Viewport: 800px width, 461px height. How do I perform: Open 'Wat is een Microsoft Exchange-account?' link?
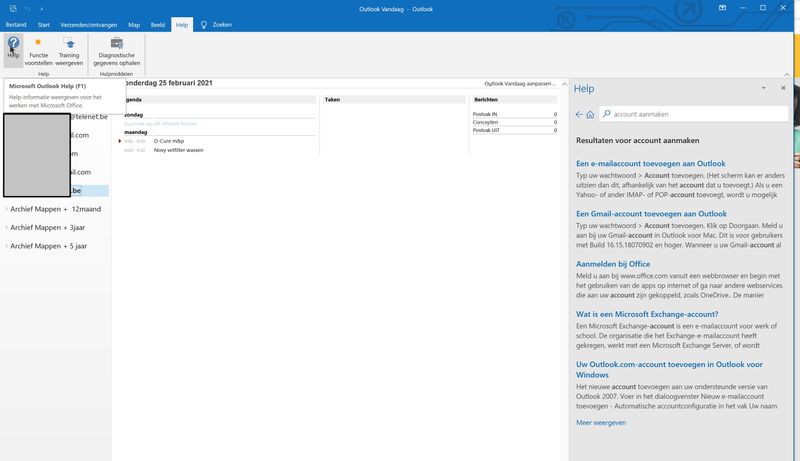pyautogui.click(x=647, y=314)
